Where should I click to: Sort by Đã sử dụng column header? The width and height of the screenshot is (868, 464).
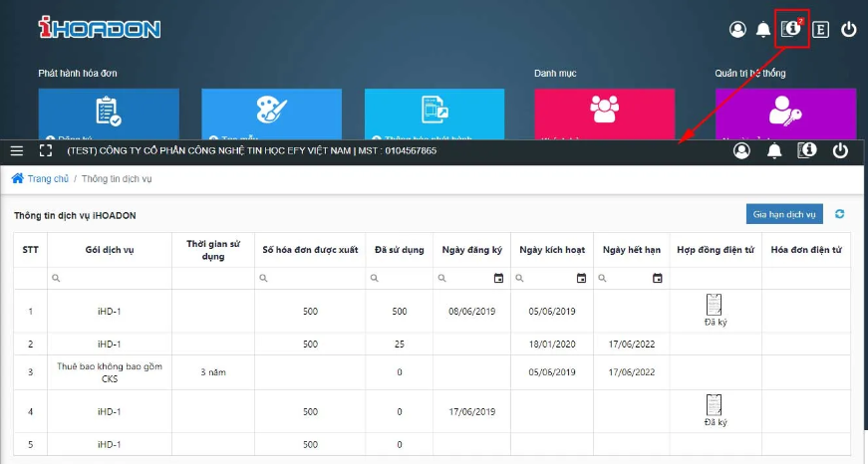coord(400,250)
